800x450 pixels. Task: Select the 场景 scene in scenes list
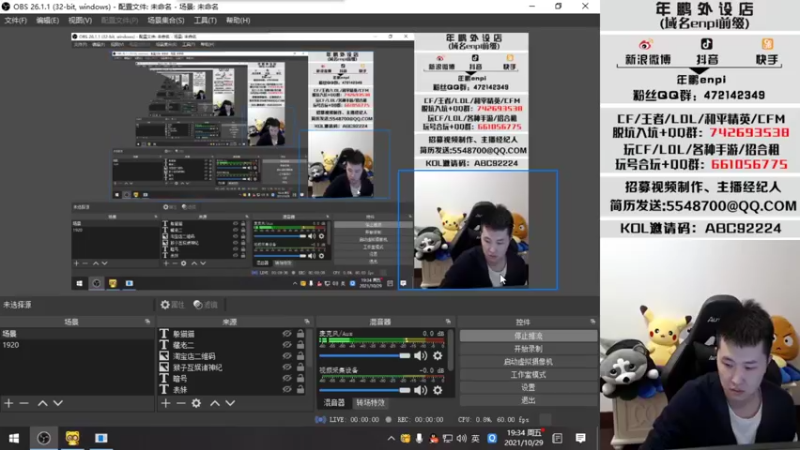(77, 334)
